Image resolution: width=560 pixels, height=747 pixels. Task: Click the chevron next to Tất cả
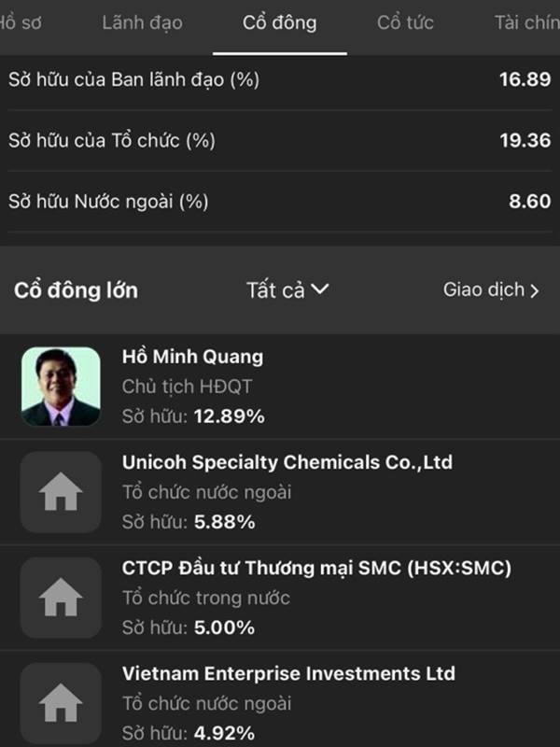point(319,289)
